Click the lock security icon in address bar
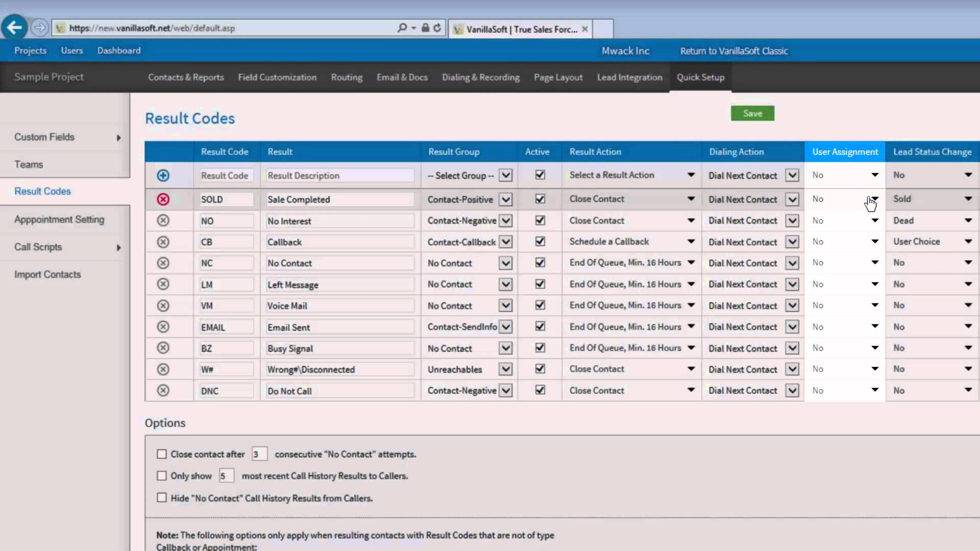980x551 pixels. 425,28
